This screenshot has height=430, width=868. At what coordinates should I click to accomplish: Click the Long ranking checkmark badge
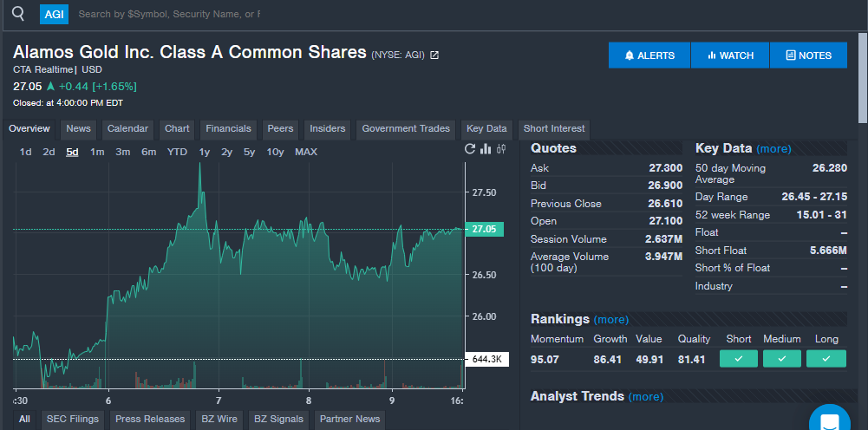coord(826,359)
